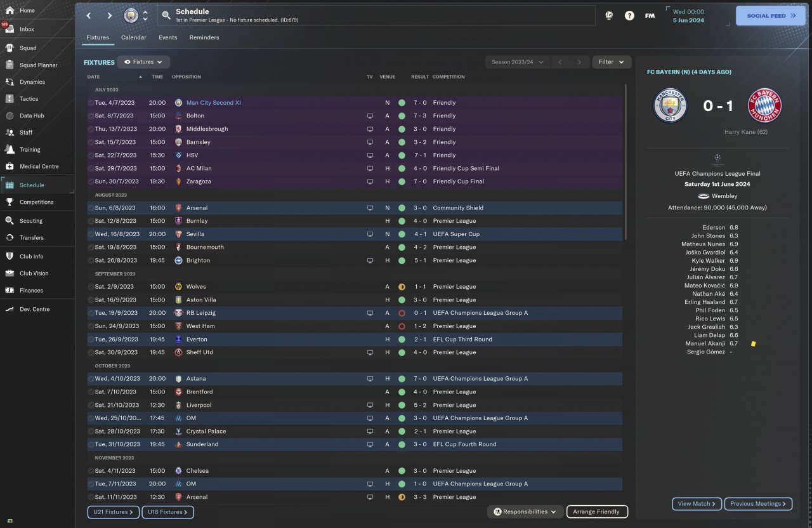Open the Tactics sidebar icon

[x=10, y=98]
